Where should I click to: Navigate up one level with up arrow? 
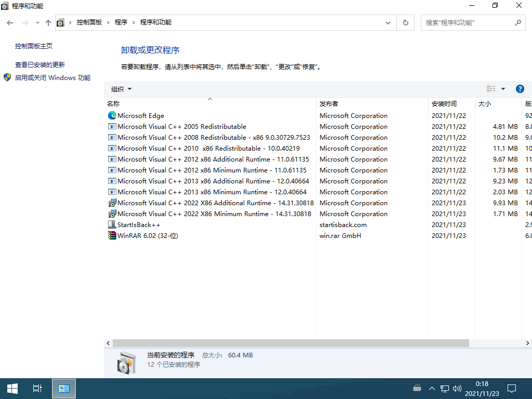[48, 23]
